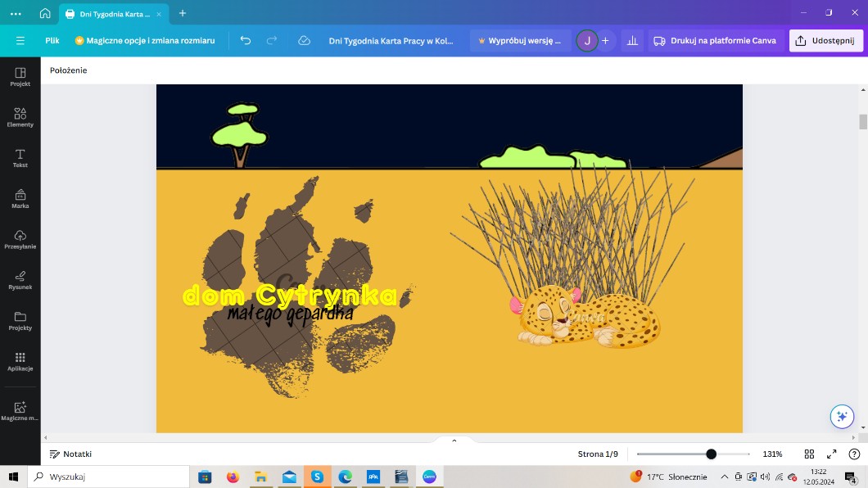868x488 pixels.
Task: Open the Przesyłanie uploads panel
Action: click(x=20, y=239)
